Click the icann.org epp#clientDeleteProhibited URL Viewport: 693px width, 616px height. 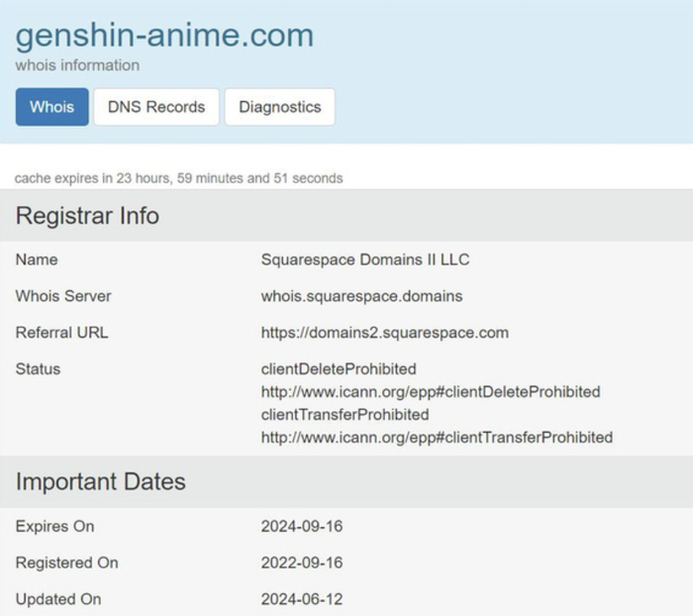431,392
